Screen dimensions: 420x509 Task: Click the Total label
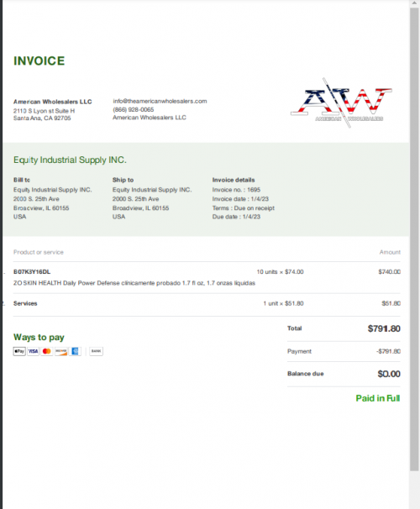(294, 328)
